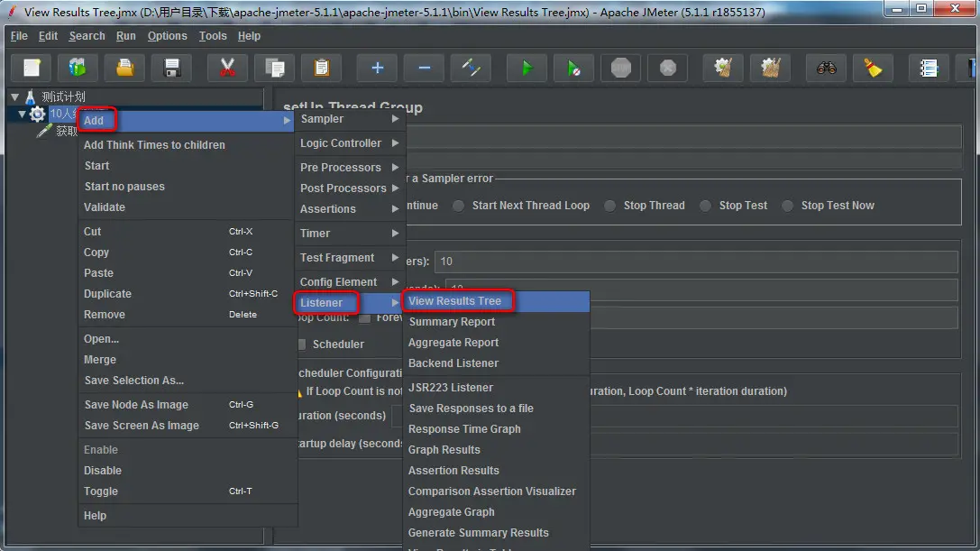
Task: Click the Save floppy disk icon
Action: pyautogui.click(x=172, y=68)
